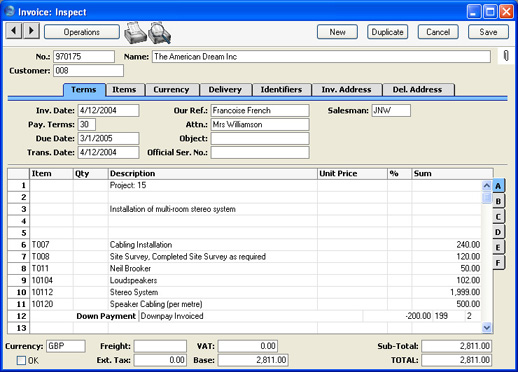The width and height of the screenshot is (518, 372).
Task: Open print preview magnifier icon
Action: pos(159,33)
